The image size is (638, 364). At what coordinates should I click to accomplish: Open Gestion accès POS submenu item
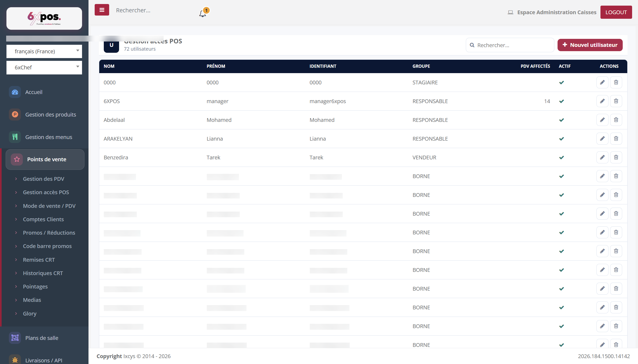pos(46,192)
